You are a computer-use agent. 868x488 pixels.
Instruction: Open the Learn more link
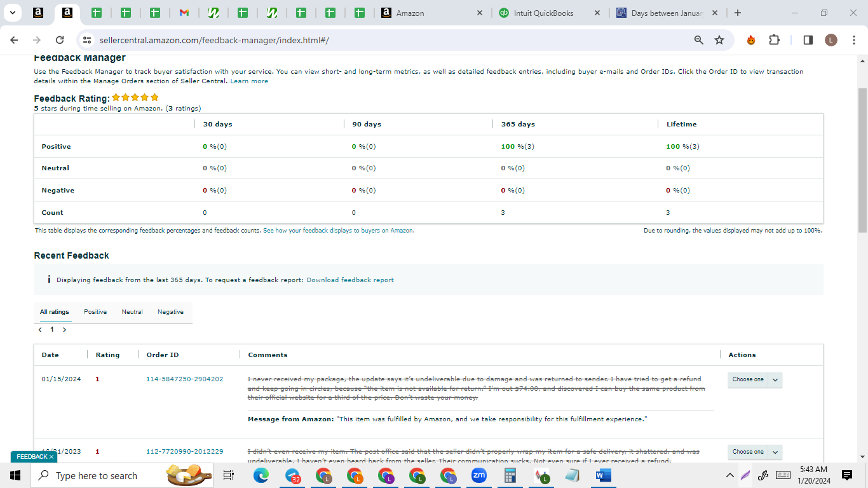pos(249,81)
